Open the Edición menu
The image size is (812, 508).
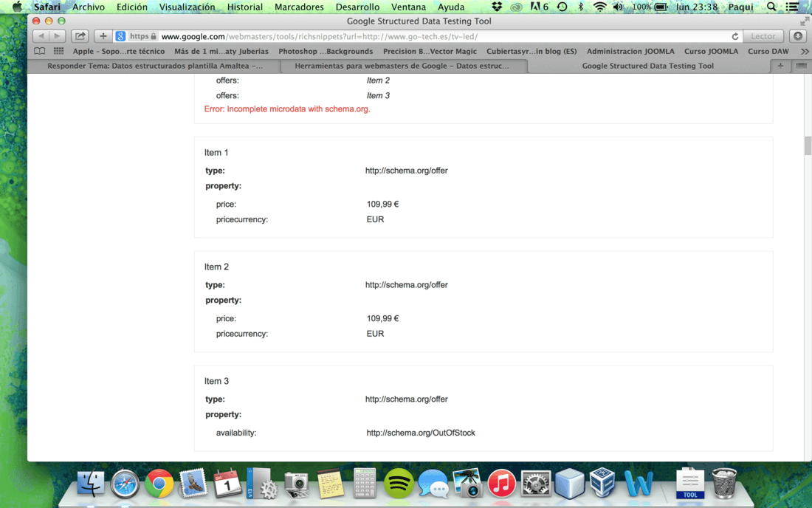(131, 7)
